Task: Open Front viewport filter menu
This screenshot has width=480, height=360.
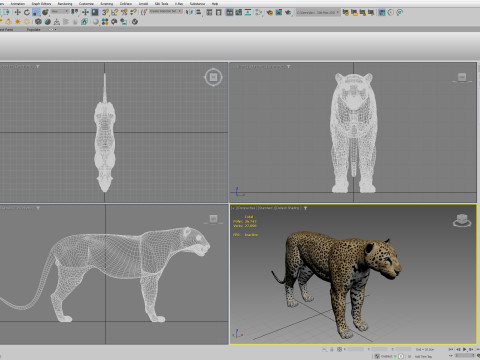Action: [x=289, y=67]
